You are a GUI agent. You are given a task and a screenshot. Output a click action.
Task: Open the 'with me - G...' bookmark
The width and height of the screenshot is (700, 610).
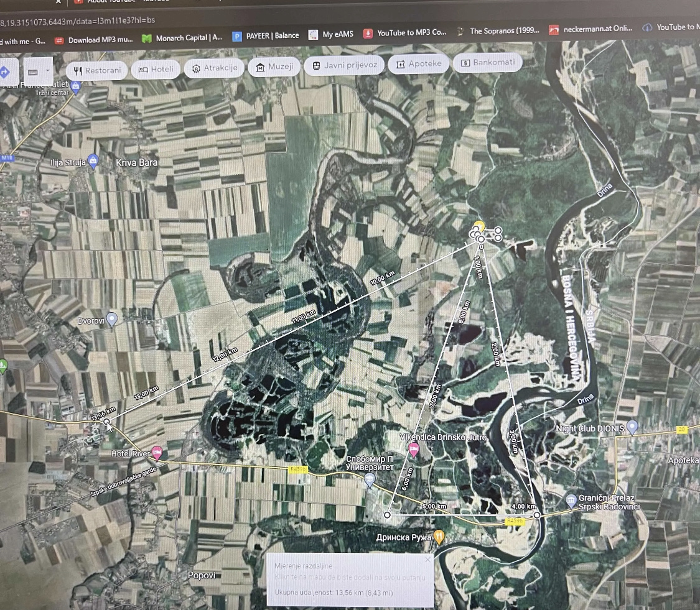coord(22,42)
